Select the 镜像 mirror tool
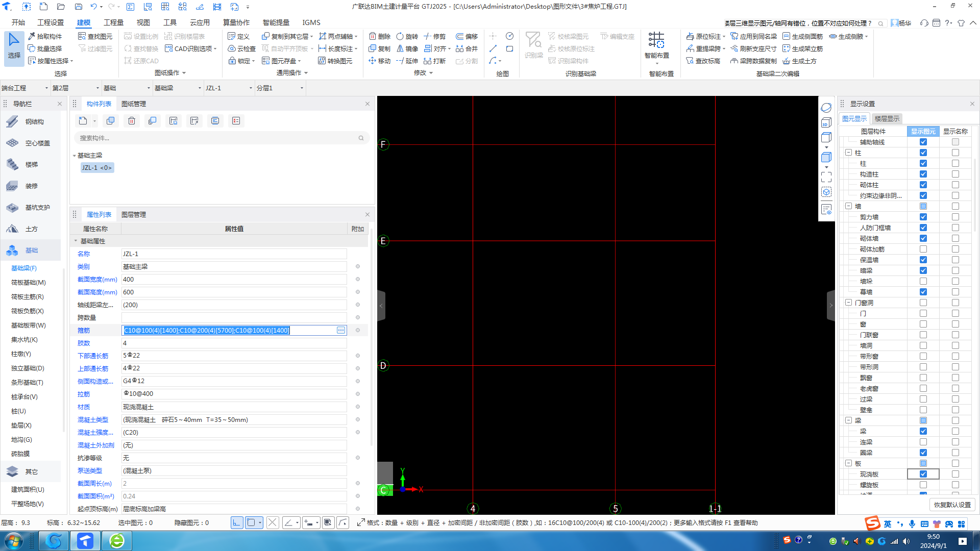The width and height of the screenshot is (980, 551). [x=407, y=48]
